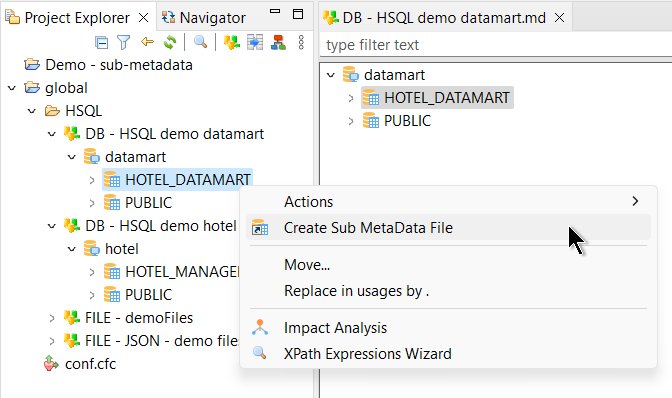
Task: Click the datamart database icon in editor
Action: 351,75
